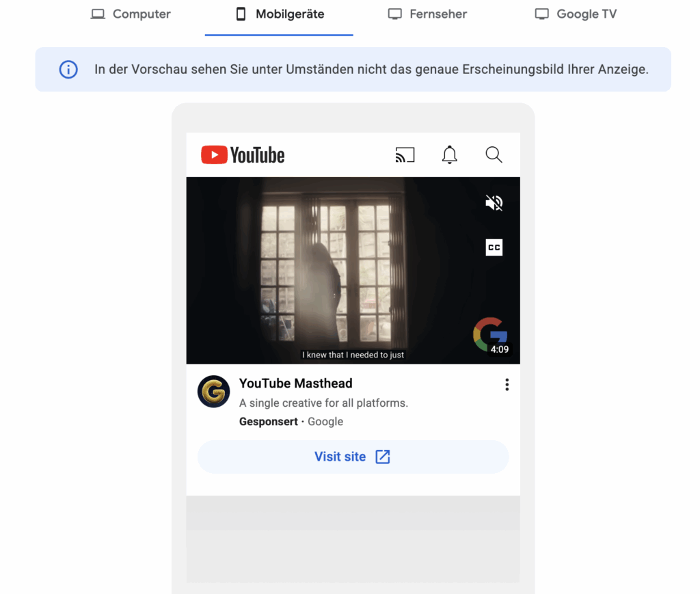Select the Cast icon to stream video
Image resolution: width=700 pixels, height=594 pixels.
coord(405,154)
